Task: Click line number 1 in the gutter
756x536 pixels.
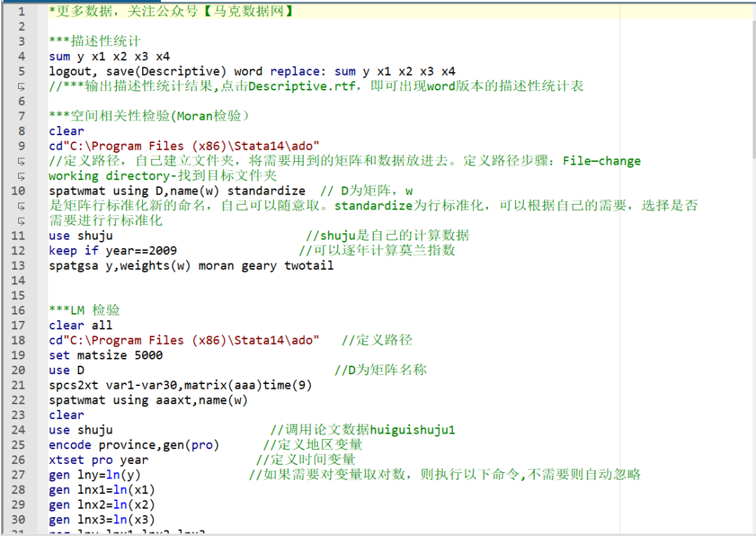Action: (21, 12)
